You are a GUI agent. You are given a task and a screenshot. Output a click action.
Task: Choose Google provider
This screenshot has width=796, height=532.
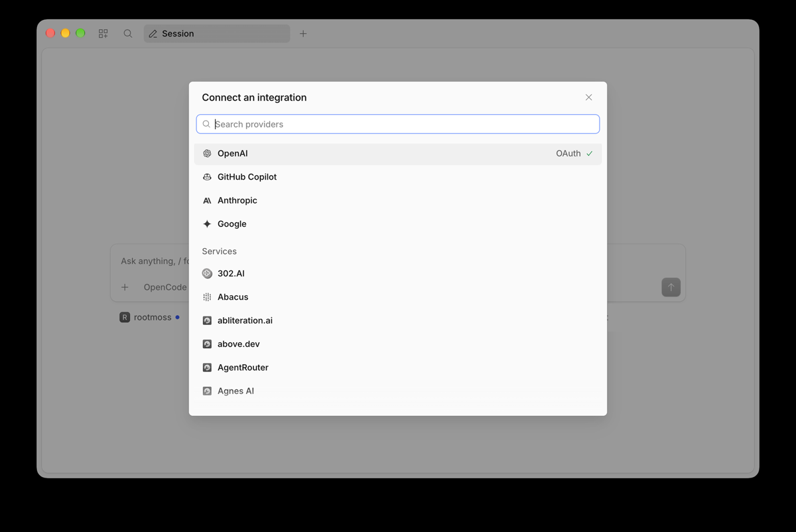coord(398,224)
